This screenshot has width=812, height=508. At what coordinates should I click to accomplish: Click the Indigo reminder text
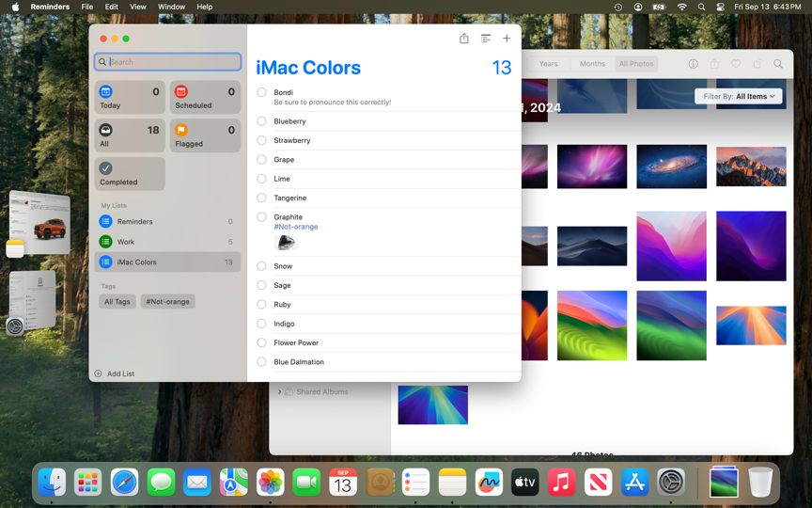tap(284, 324)
